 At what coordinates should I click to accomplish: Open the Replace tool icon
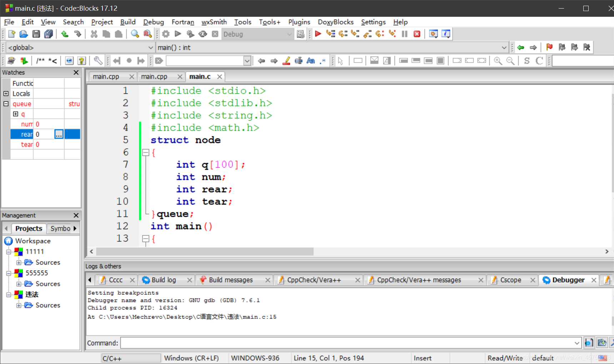click(x=147, y=34)
